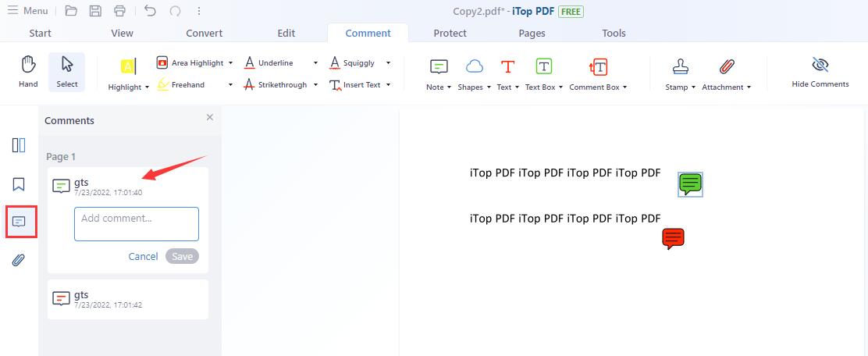Toggle Hide Comments visibility
The image size is (868, 356).
[820, 72]
